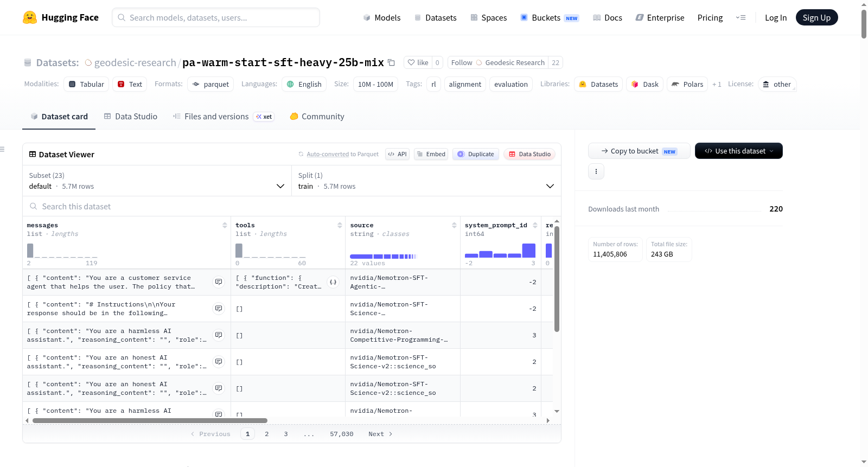Select the Dask library tag
The width and height of the screenshot is (868, 467).
pos(645,84)
